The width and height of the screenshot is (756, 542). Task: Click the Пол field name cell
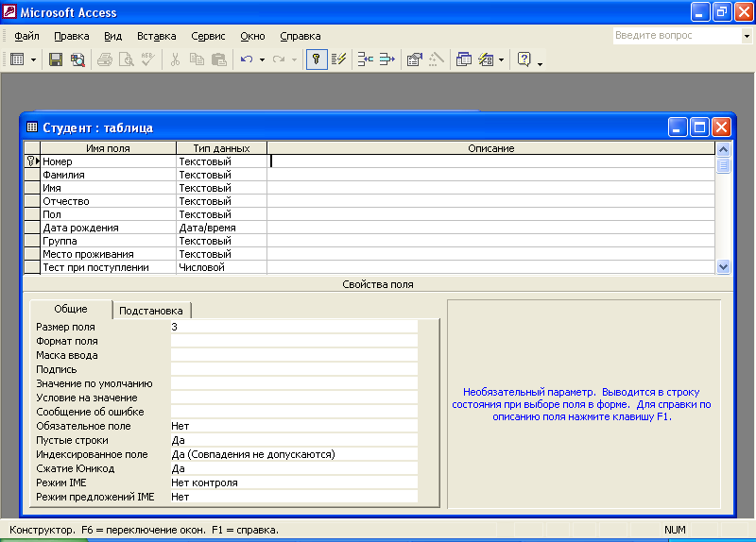108,214
